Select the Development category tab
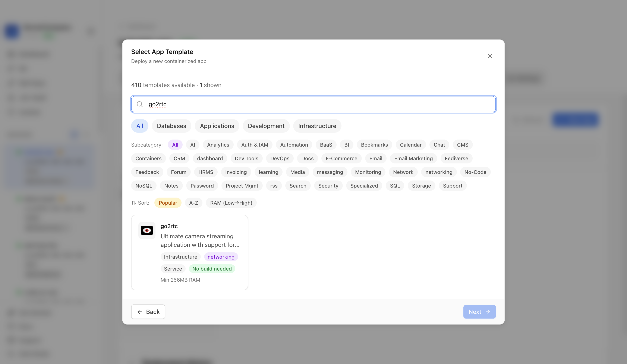This screenshot has height=364, width=627. pyautogui.click(x=266, y=126)
